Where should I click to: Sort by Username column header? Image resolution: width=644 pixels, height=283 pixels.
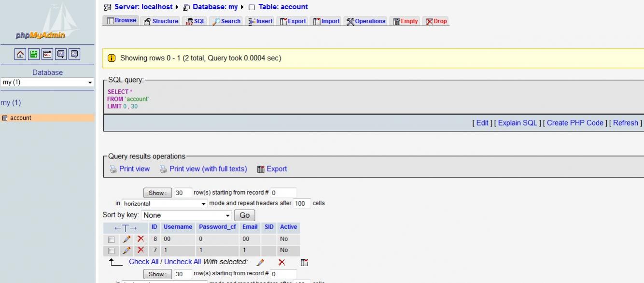click(x=178, y=227)
